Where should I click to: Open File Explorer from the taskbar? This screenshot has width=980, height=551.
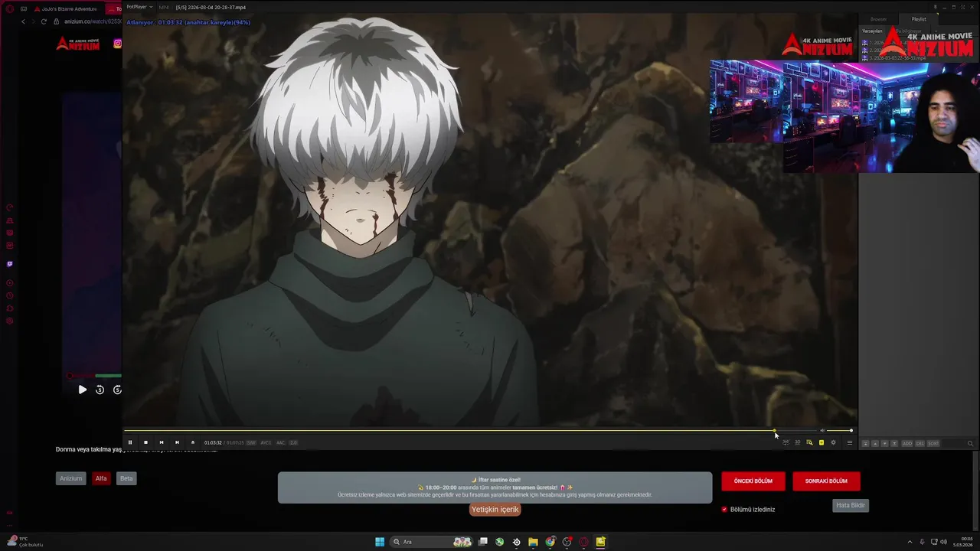533,542
